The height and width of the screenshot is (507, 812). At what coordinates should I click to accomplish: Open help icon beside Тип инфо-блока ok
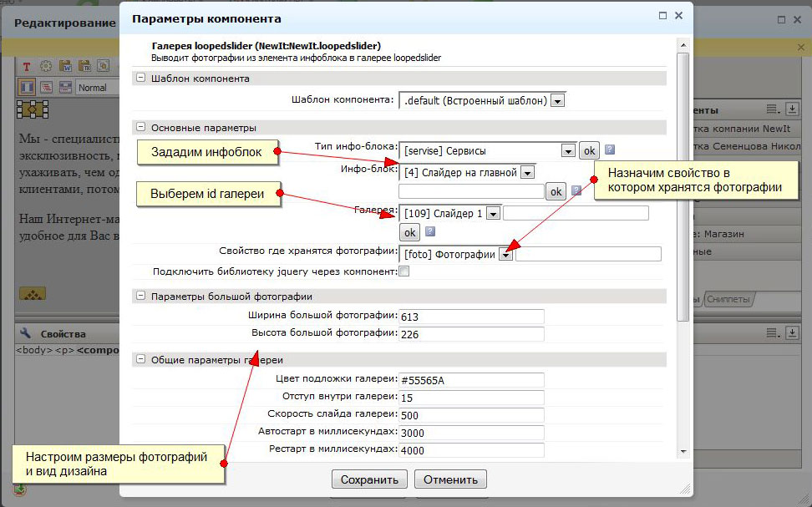click(610, 150)
